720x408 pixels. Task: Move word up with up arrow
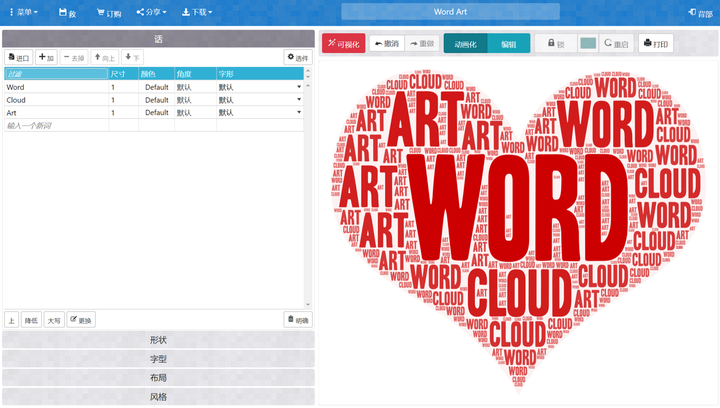click(x=105, y=57)
